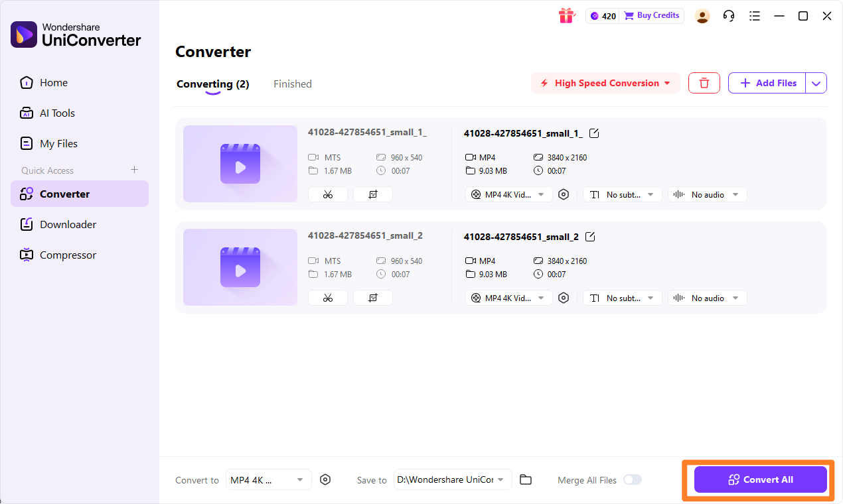The image size is (843, 504).
Task: Go to the Downloader section
Action: [66, 224]
